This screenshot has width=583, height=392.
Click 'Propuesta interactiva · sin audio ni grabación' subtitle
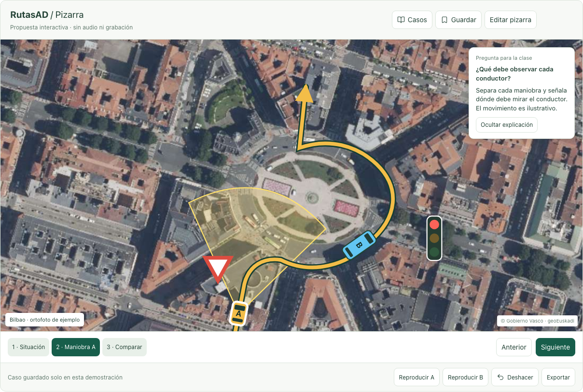click(71, 27)
